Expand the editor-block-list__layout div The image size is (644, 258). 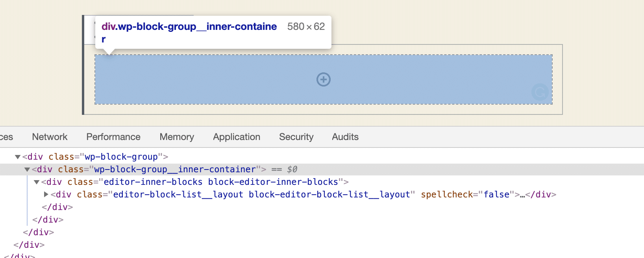click(x=46, y=194)
